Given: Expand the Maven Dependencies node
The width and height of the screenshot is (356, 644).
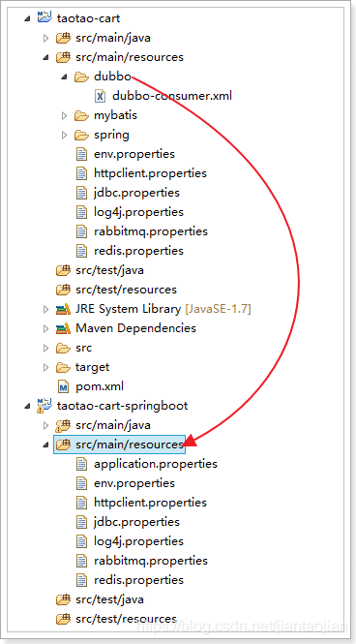Looking at the screenshot, I should 45,328.
